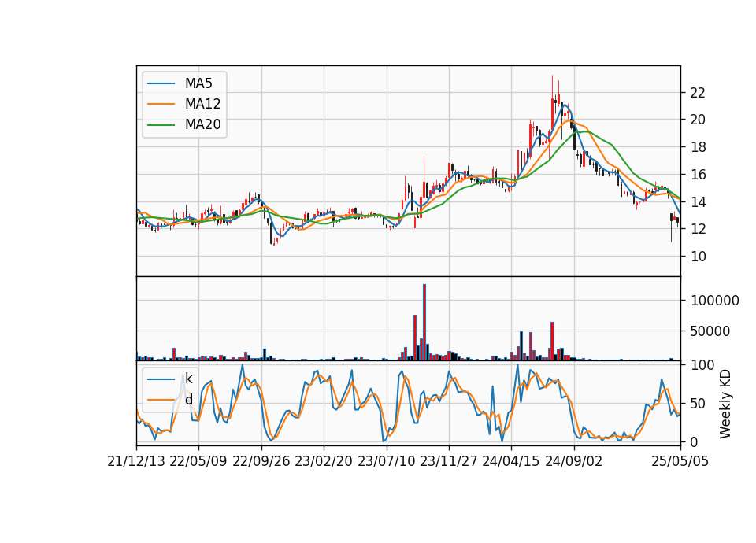Viewport: 756px width, 543px height.
Task: Click the tallest volume bar above 100000
Action: pyautogui.click(x=424, y=323)
